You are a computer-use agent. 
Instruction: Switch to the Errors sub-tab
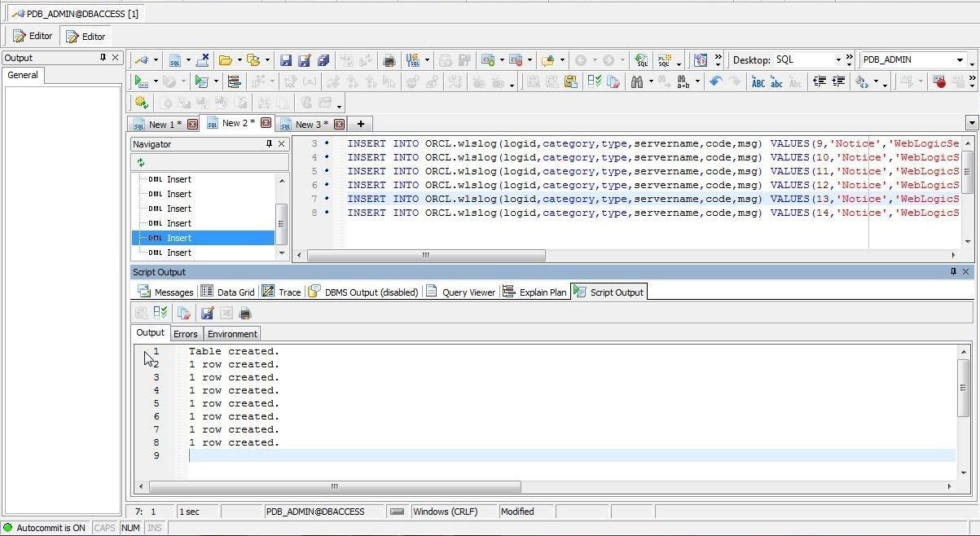[185, 334]
